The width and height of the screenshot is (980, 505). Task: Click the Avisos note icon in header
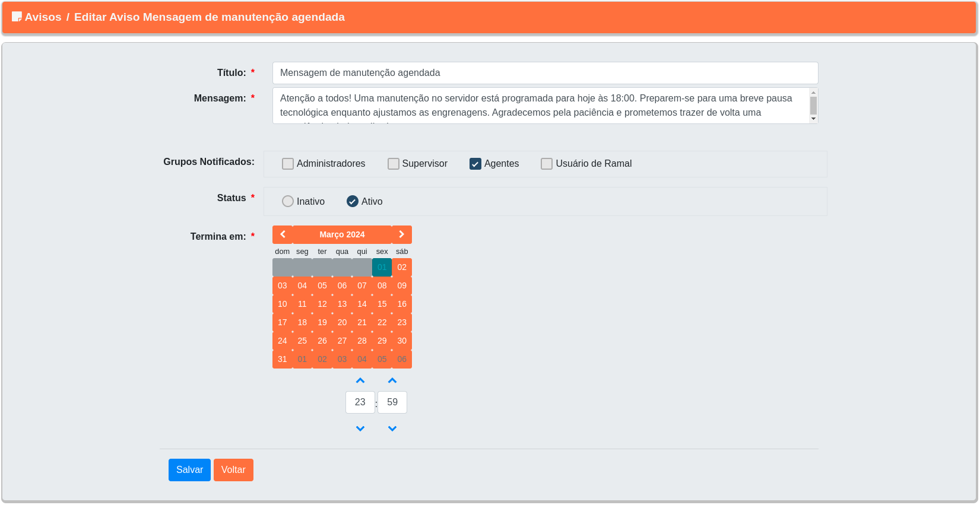click(17, 17)
